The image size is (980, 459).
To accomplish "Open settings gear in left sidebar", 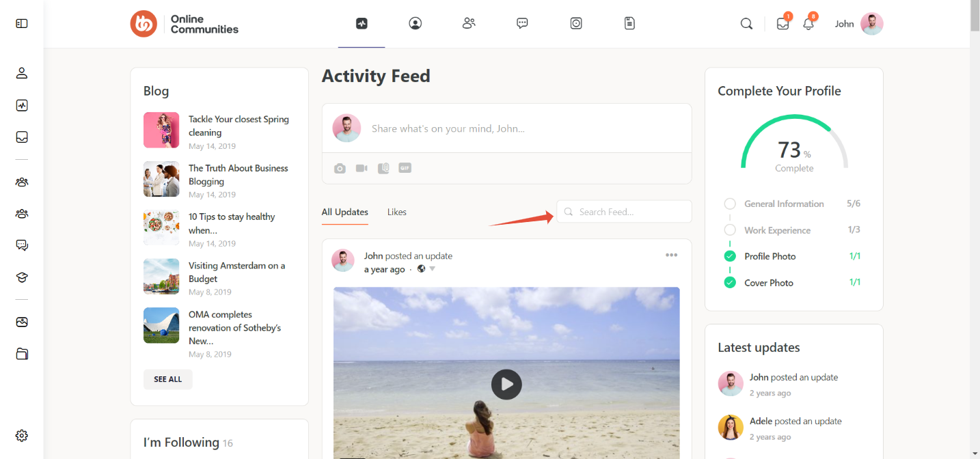I will (22, 435).
